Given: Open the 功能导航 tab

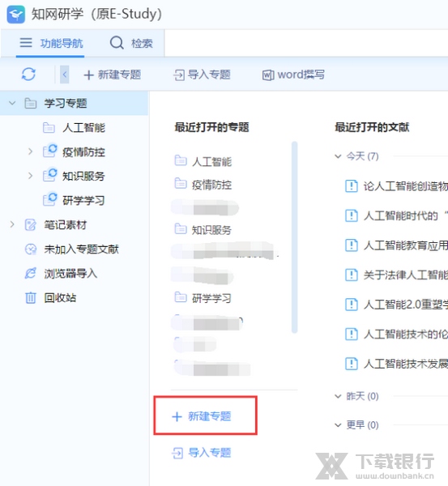Looking at the screenshot, I should [51, 43].
